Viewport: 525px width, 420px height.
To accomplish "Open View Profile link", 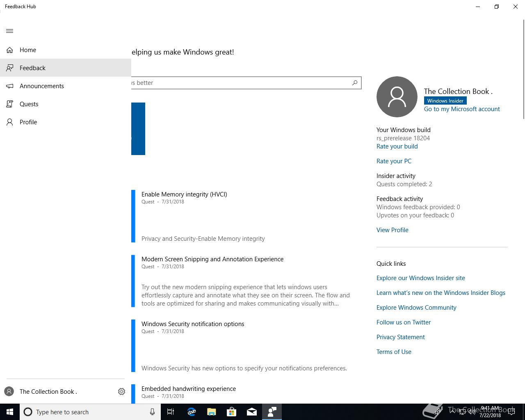I will tap(393, 230).
